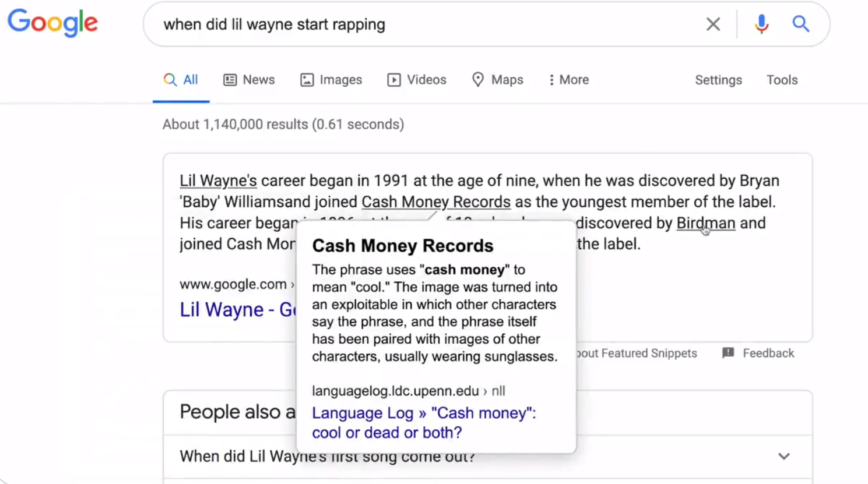
Task: Open the More search categories menu
Action: [x=567, y=79]
